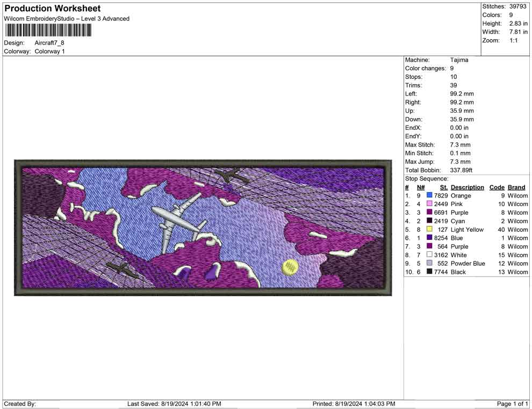Click the Code column header
532x409 pixels.
click(x=497, y=187)
